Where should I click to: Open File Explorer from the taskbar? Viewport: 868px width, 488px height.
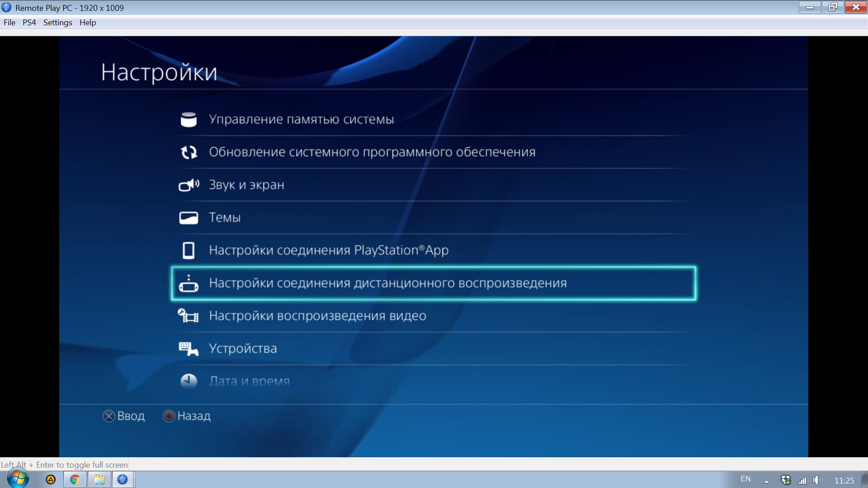99,479
